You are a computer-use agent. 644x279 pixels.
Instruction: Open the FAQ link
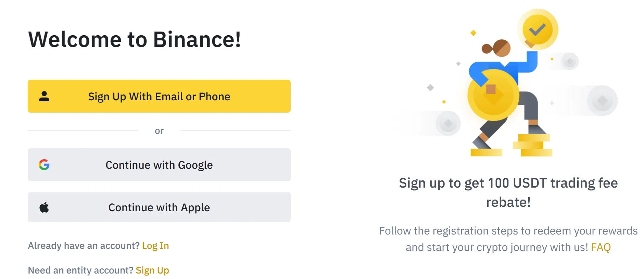601,247
